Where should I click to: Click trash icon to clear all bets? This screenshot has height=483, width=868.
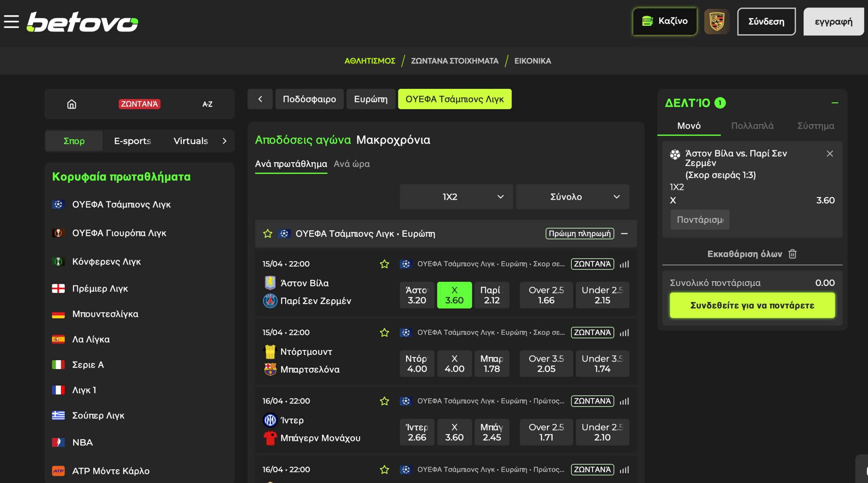point(792,254)
